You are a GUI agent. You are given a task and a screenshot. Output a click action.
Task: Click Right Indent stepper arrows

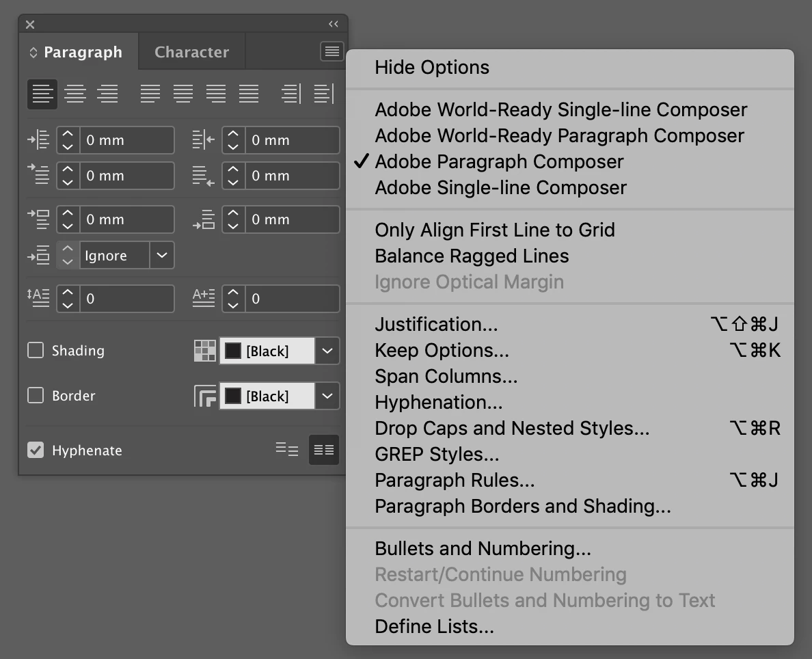click(x=233, y=140)
